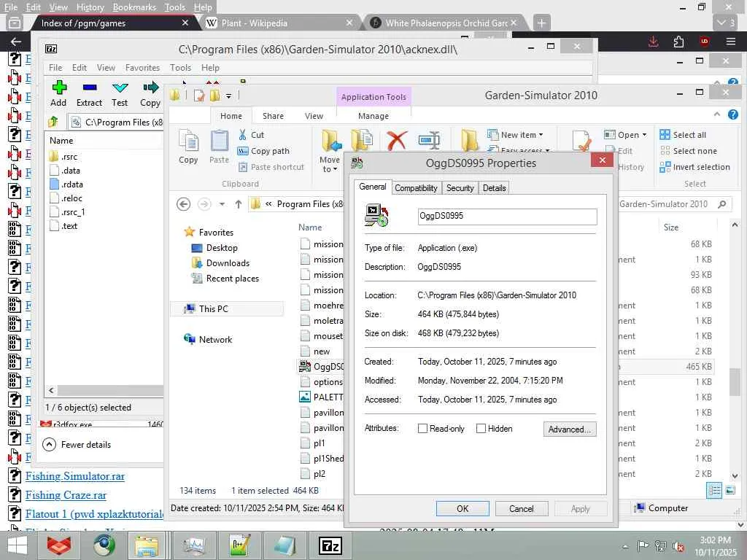747x560 pixels.
Task: Click the Rename icon in ribbon
Action: point(429,141)
